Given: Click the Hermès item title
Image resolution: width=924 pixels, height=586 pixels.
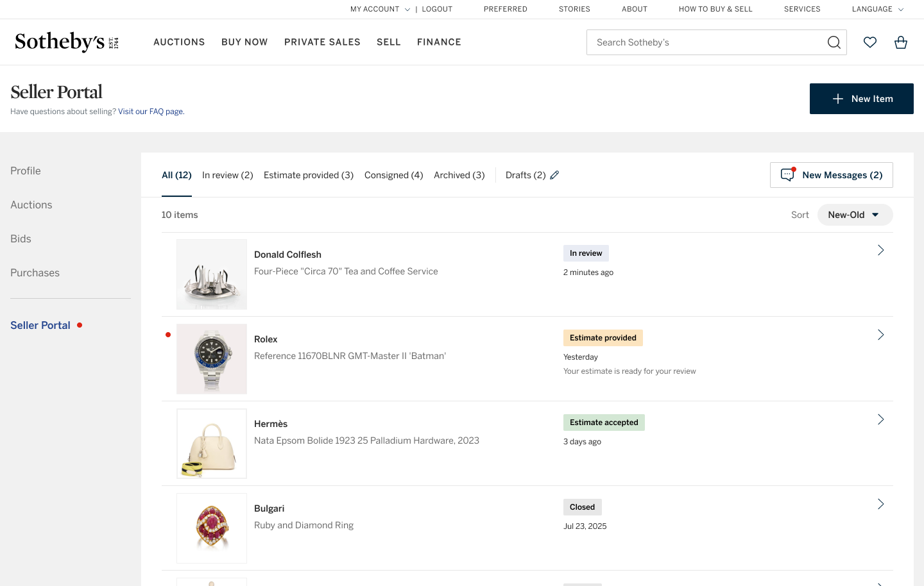Looking at the screenshot, I should click(271, 424).
